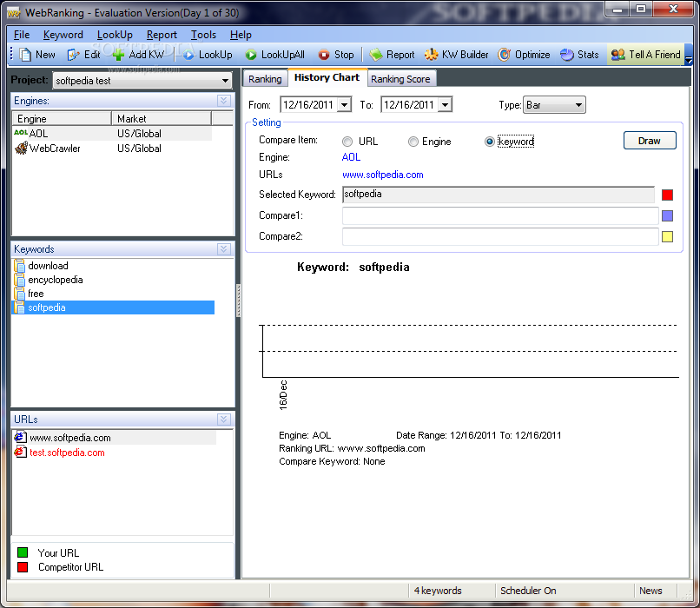700x608 pixels.
Task: Collapse the Keywords panel
Action: pos(224,249)
